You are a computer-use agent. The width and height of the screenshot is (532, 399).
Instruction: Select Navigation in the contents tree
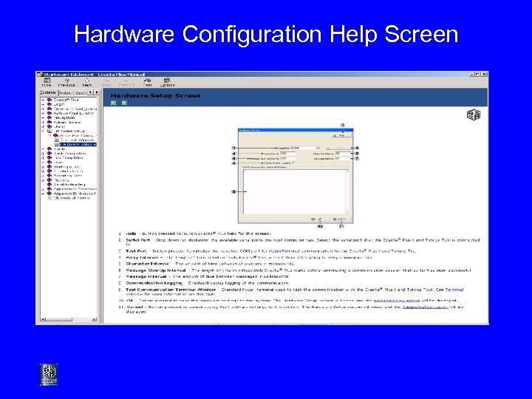click(x=64, y=117)
